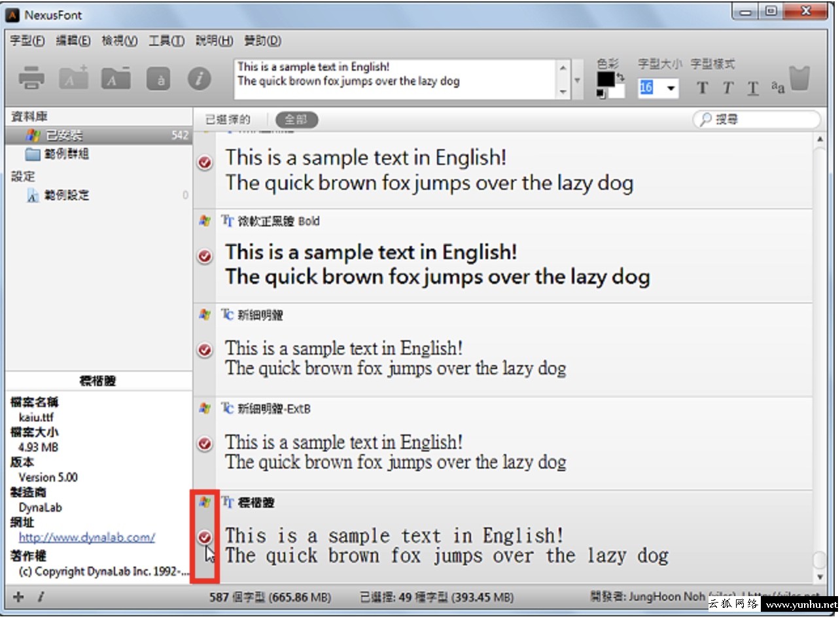Click the printer icon in the toolbar

31,79
